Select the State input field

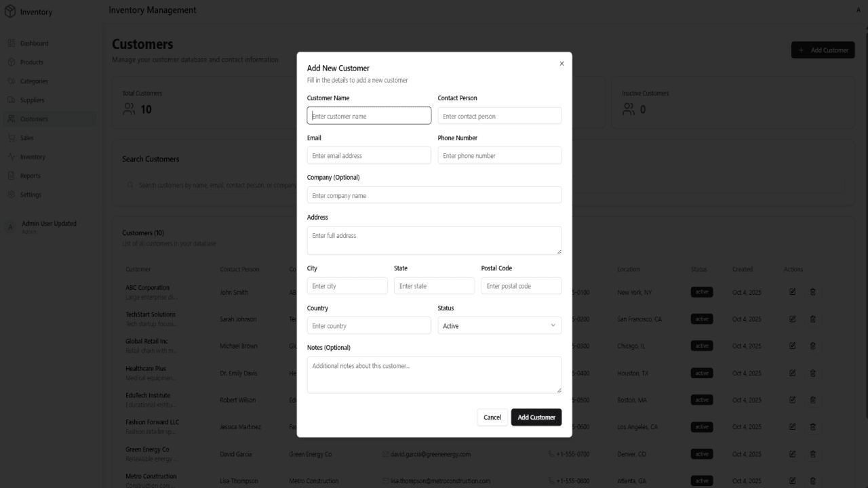(x=434, y=286)
